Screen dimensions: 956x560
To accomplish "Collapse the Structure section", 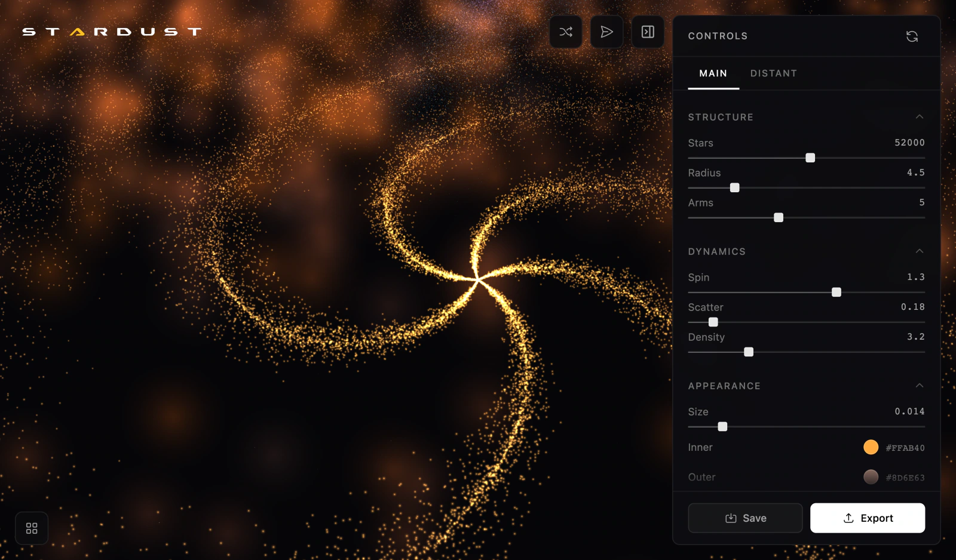I will [x=920, y=117].
